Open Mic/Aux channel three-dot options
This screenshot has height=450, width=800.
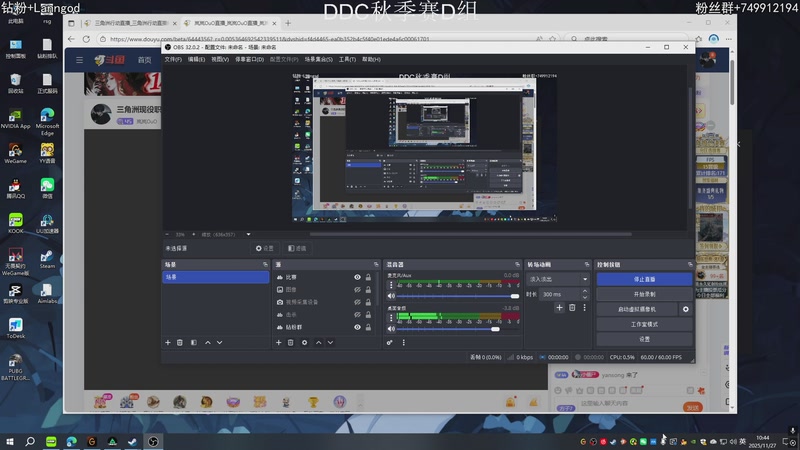coord(391,285)
